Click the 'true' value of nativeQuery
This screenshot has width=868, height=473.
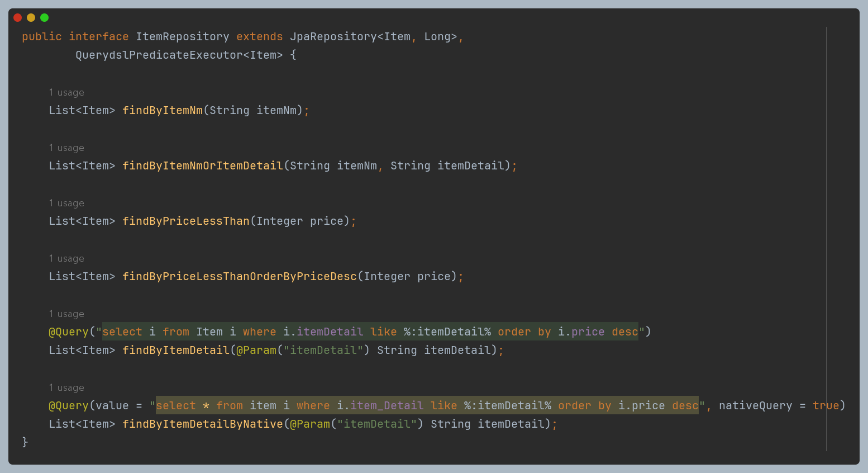tap(826, 405)
